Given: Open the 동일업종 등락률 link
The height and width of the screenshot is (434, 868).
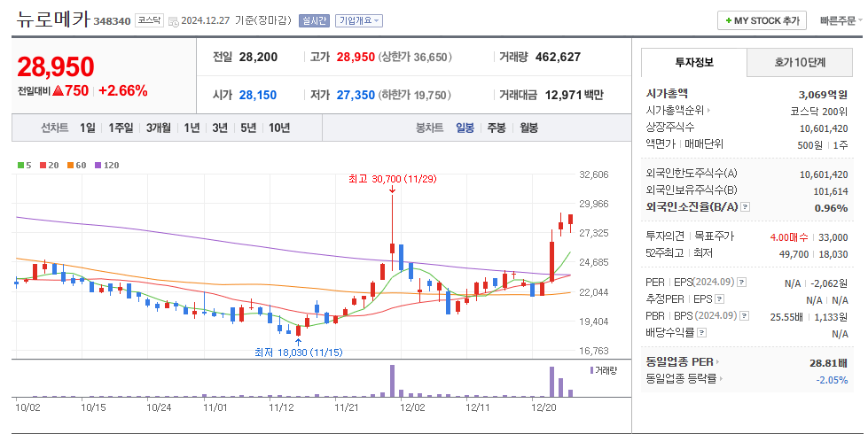Looking at the screenshot, I should (x=684, y=379).
